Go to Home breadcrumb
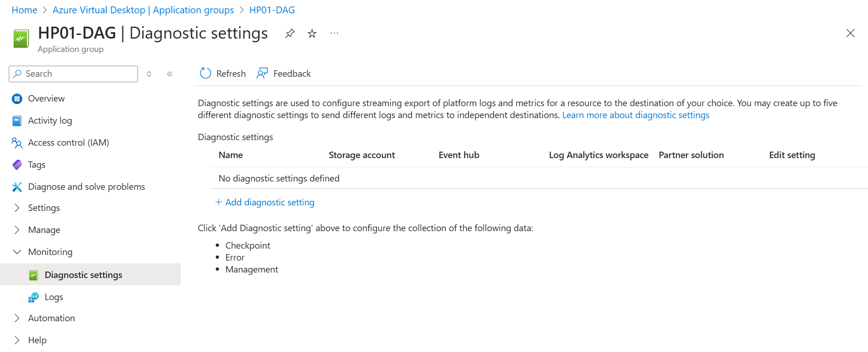The height and width of the screenshot is (352, 868). click(x=24, y=10)
